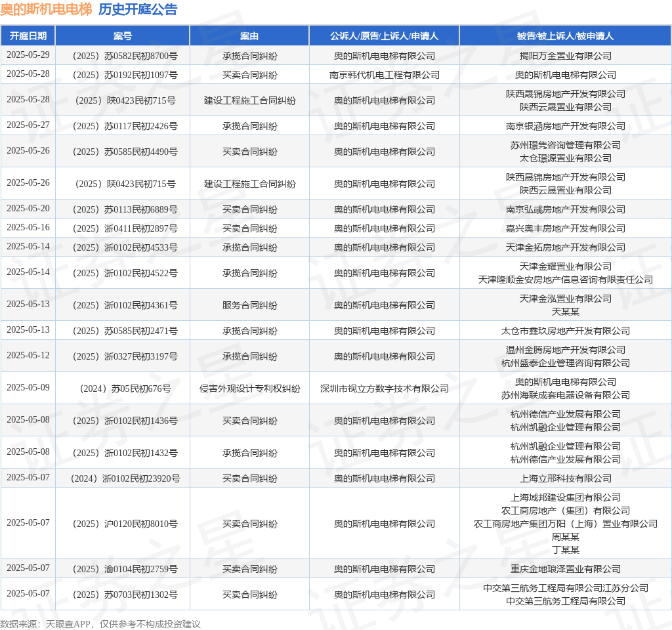The image size is (672, 630).
Task: Click case number 浙0102民初4533号
Action: pos(125,247)
